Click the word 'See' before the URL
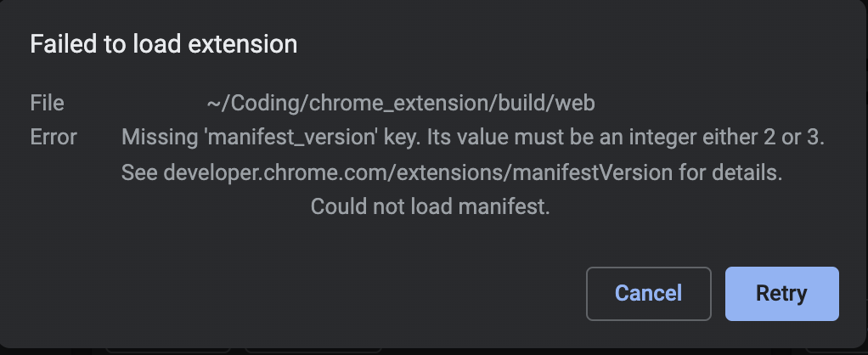The image size is (868, 355). coord(139,173)
